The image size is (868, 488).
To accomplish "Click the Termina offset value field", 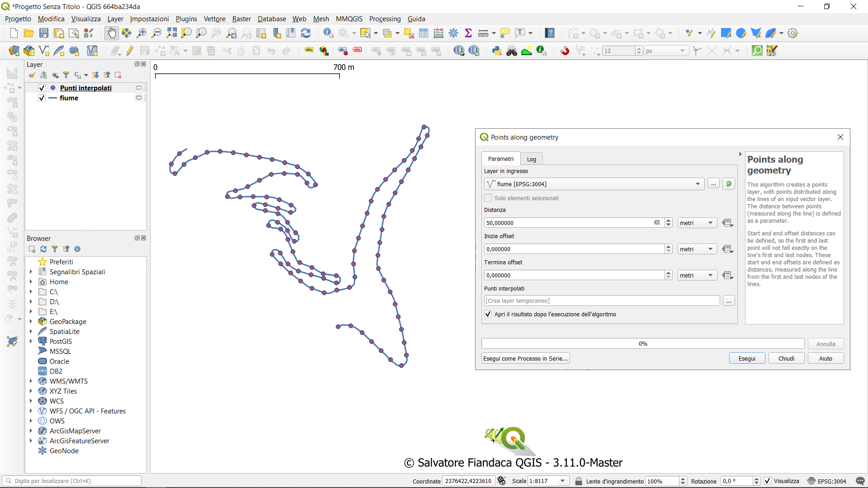I will [574, 275].
